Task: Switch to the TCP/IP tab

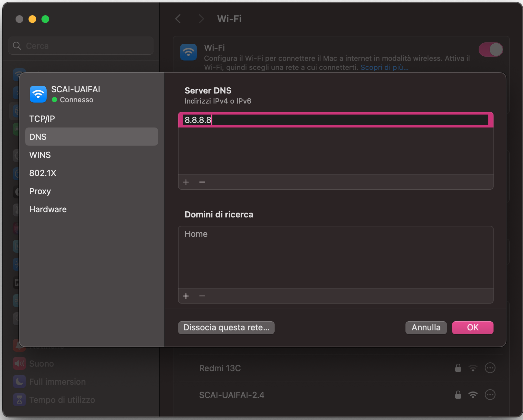Action: coord(42,118)
